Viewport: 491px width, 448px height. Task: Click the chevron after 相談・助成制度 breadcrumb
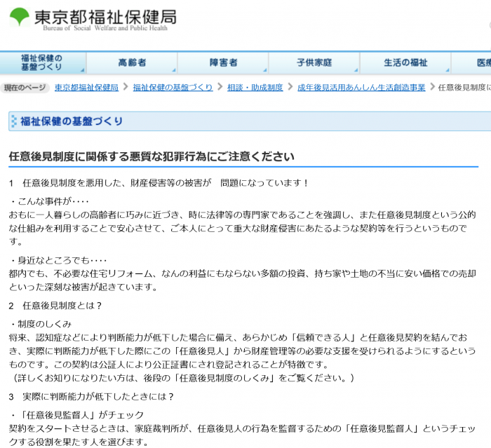pyautogui.click(x=290, y=88)
